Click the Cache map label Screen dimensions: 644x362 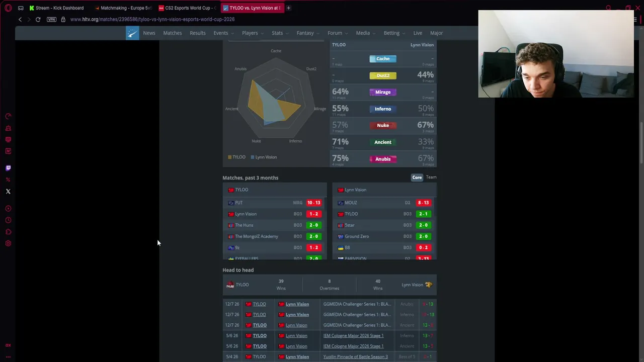point(383,59)
